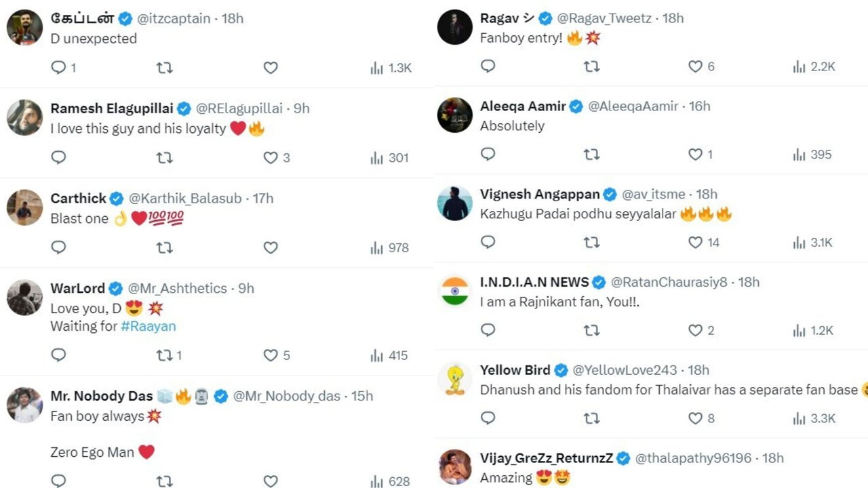
Task: Like Ragav's 'Fanboy entry!' tweet
Action: pyautogui.click(x=695, y=66)
